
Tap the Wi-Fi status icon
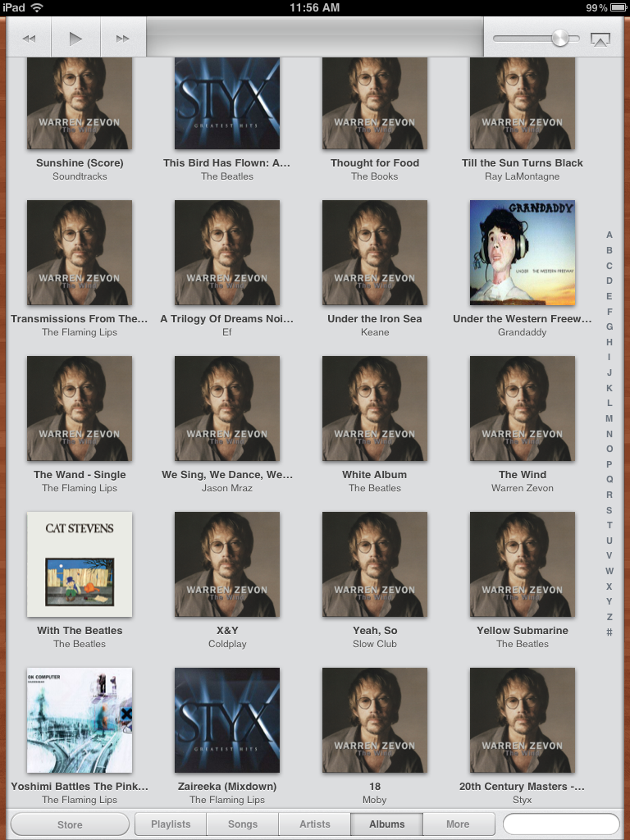pyautogui.click(x=37, y=7)
